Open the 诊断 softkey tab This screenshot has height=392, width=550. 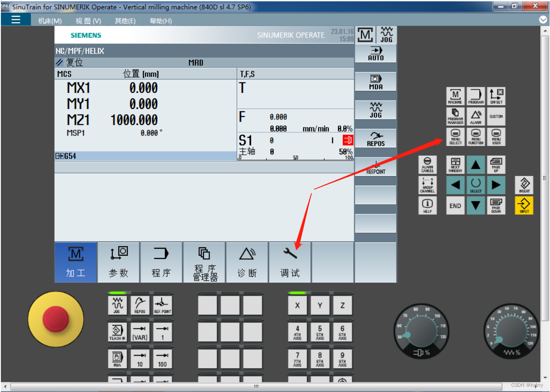tap(247, 262)
